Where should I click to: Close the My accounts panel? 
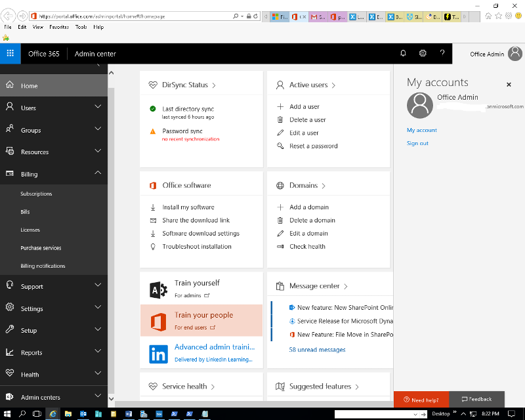point(509,85)
